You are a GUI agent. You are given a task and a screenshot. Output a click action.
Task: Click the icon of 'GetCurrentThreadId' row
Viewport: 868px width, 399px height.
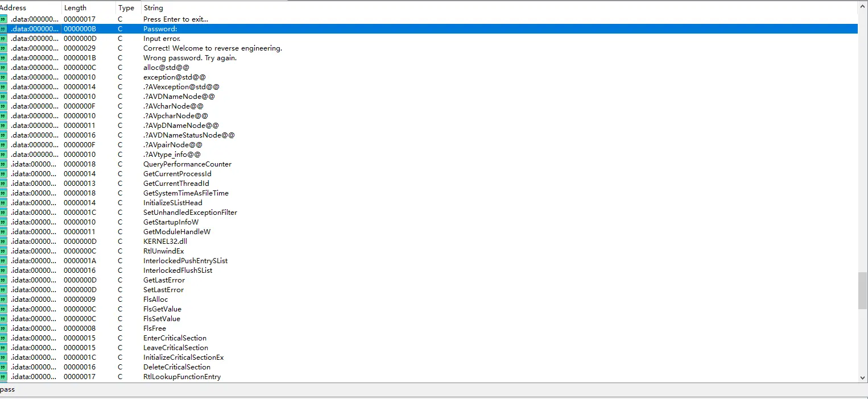[3, 184]
